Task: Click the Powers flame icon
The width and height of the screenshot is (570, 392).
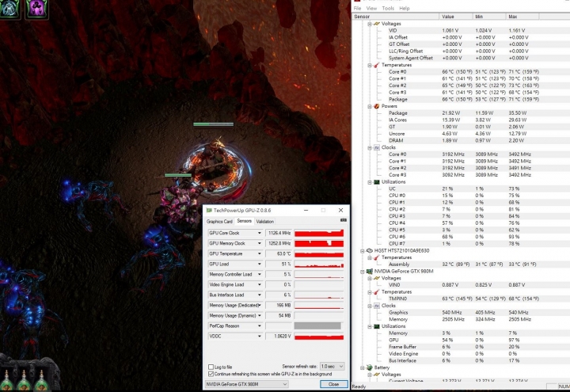Action: 377,106
